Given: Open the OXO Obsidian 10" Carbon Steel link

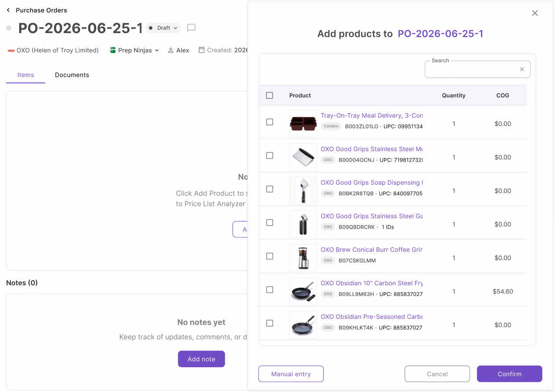Looking at the screenshot, I should click(x=372, y=283).
